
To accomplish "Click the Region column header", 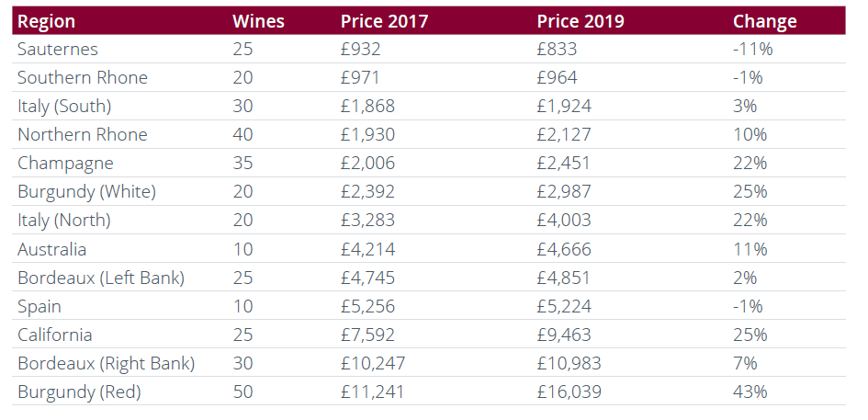I will pyautogui.click(x=46, y=21).
